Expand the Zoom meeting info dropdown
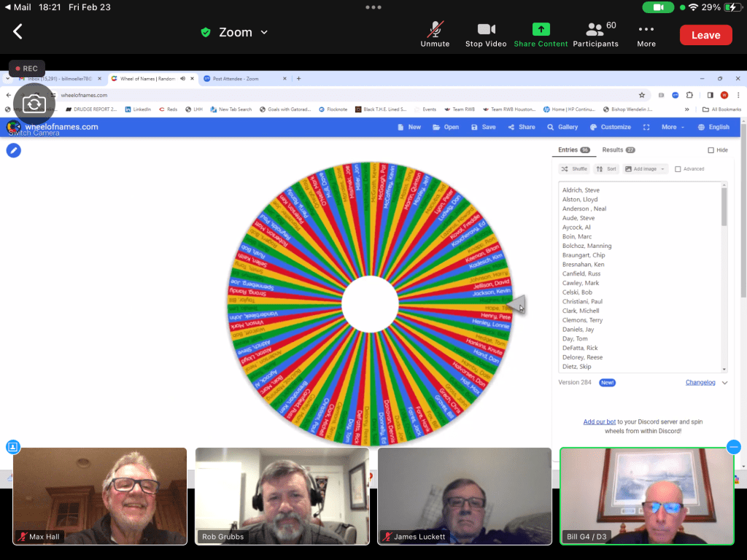The width and height of the screenshot is (747, 560). click(264, 32)
